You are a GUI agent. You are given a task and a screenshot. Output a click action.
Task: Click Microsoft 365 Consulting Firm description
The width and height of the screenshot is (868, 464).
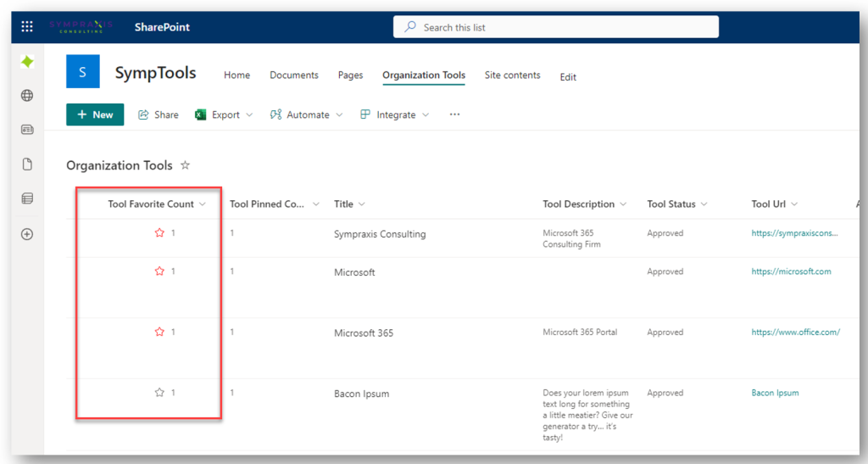pyautogui.click(x=571, y=238)
